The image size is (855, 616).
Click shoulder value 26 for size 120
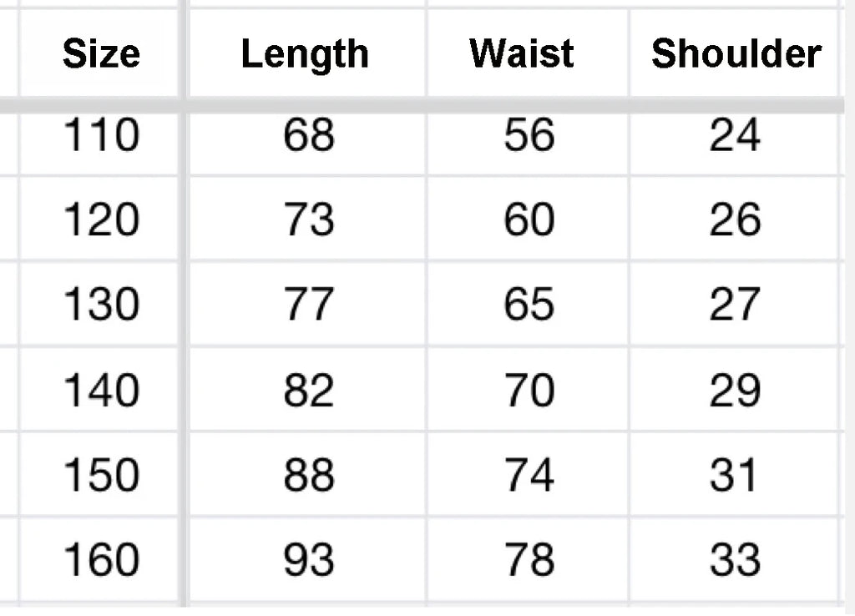coord(735,220)
